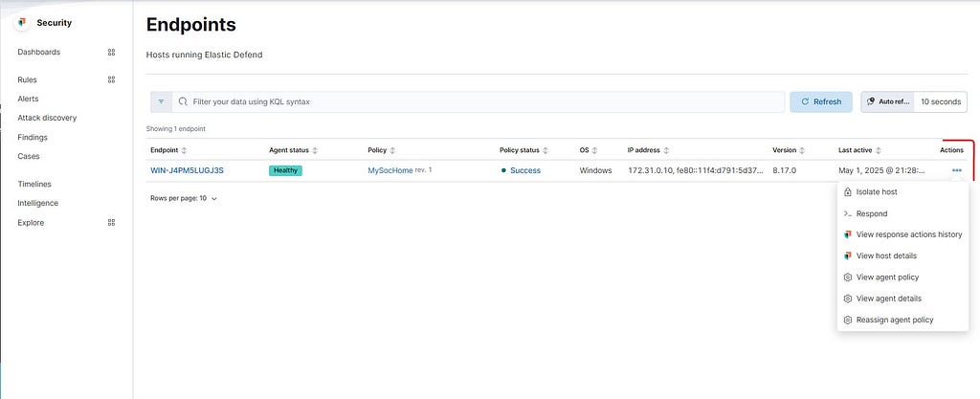Go to Dashboards in the sidebar
Viewport: 980px width, 399px height.
(x=38, y=53)
